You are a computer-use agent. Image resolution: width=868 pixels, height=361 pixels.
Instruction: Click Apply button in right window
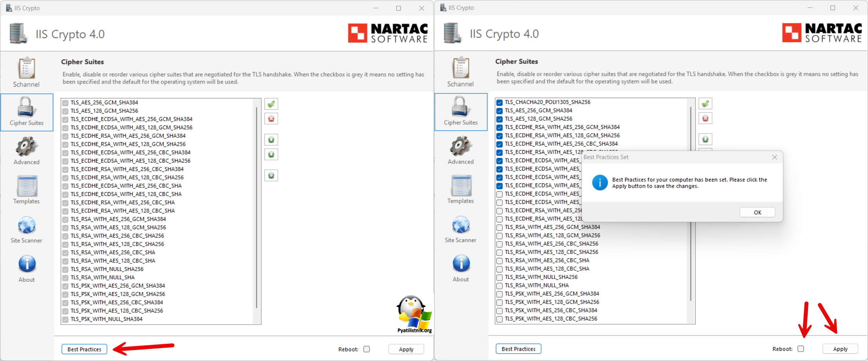(840, 349)
